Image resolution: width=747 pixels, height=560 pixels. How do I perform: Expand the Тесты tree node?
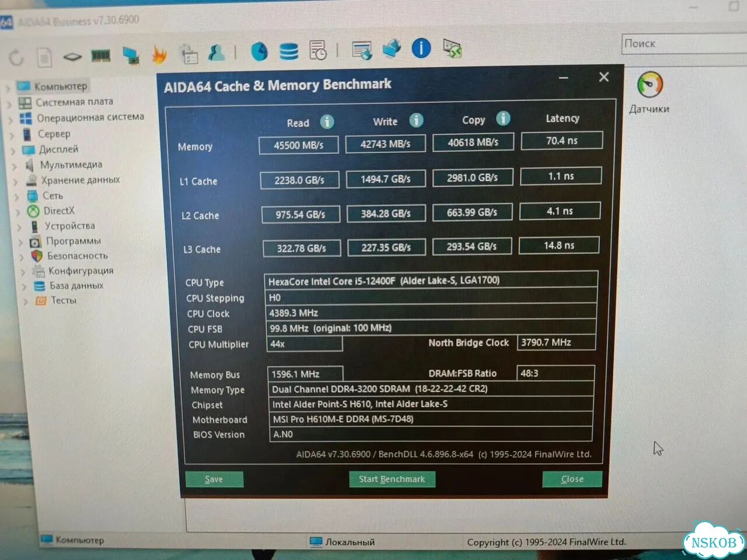click(26, 302)
